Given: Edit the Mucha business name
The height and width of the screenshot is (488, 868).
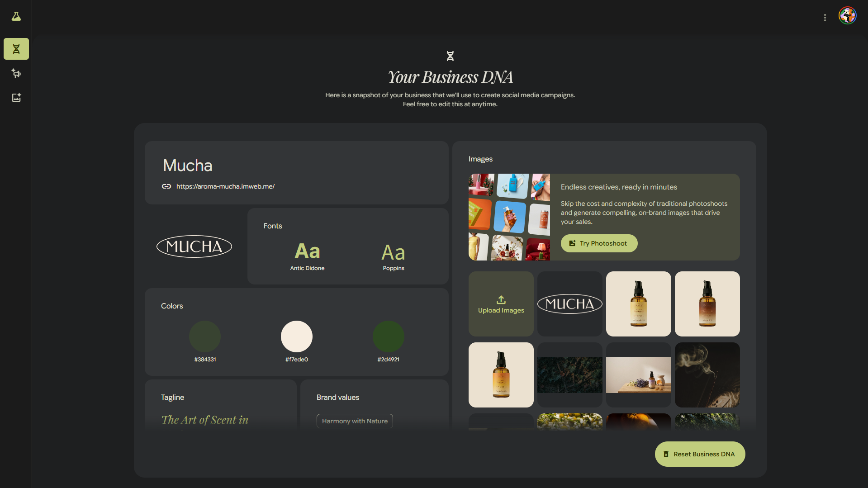Looking at the screenshot, I should click(x=188, y=166).
